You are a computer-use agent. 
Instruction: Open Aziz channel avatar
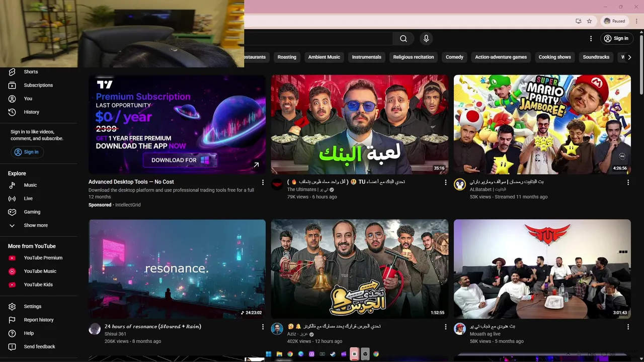(277, 329)
